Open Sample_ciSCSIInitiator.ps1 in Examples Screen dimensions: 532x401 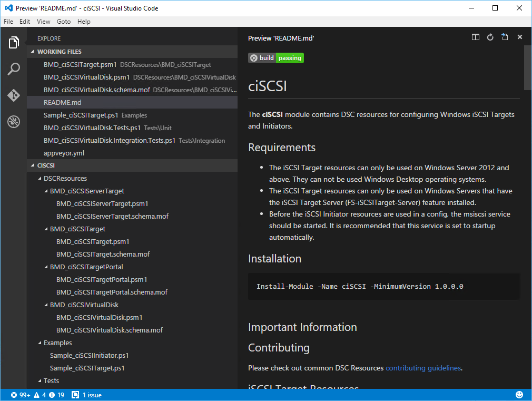pyautogui.click(x=132, y=356)
